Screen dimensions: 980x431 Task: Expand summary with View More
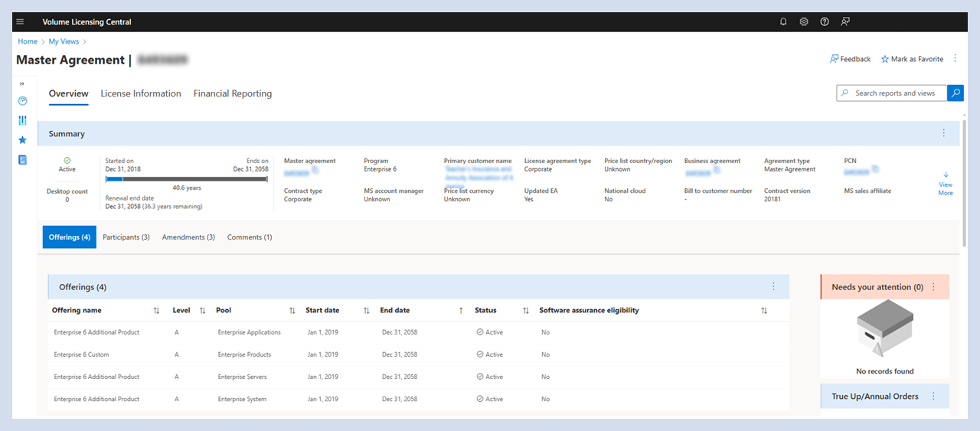(946, 184)
